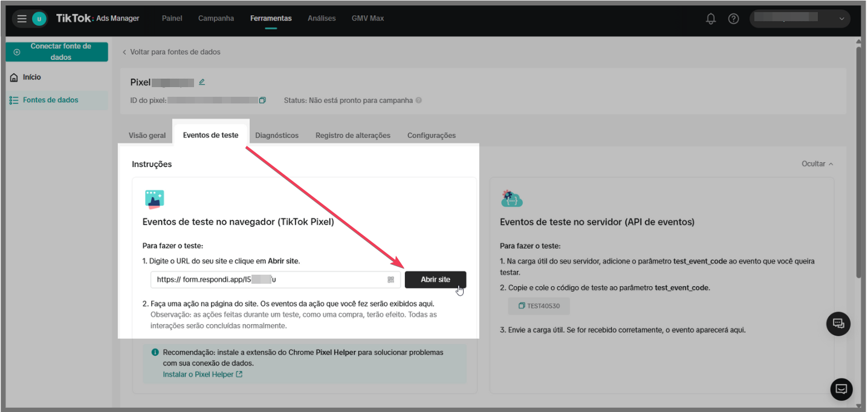Image resolution: width=868 pixels, height=412 pixels.
Task: Switch to the Eventos de teste tab
Action: pyautogui.click(x=210, y=135)
